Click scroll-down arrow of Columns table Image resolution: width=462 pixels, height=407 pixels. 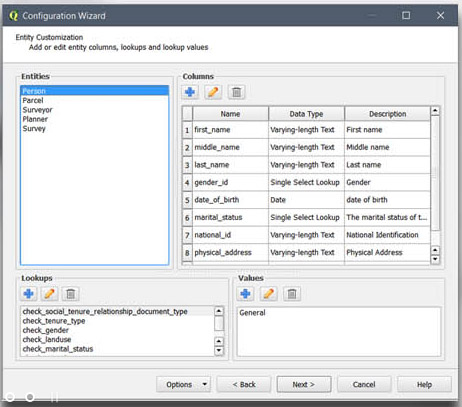click(x=435, y=259)
